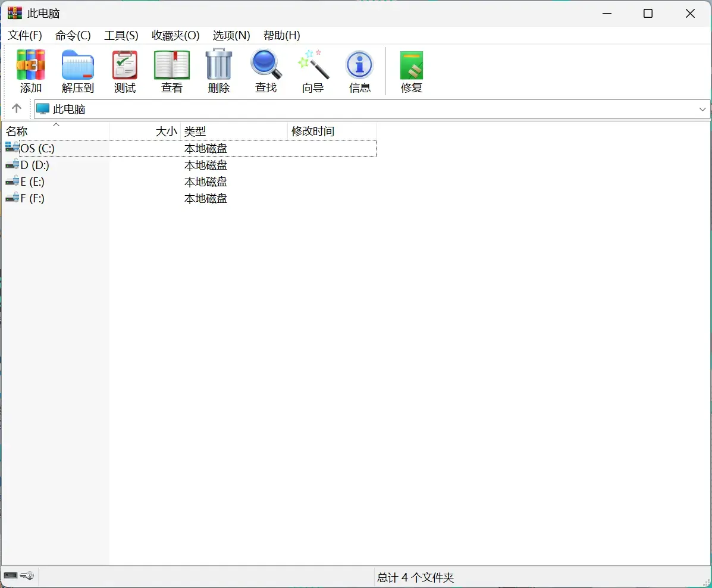Click the E (E:) drive icon
The width and height of the screenshot is (712, 588).
click(x=12, y=182)
